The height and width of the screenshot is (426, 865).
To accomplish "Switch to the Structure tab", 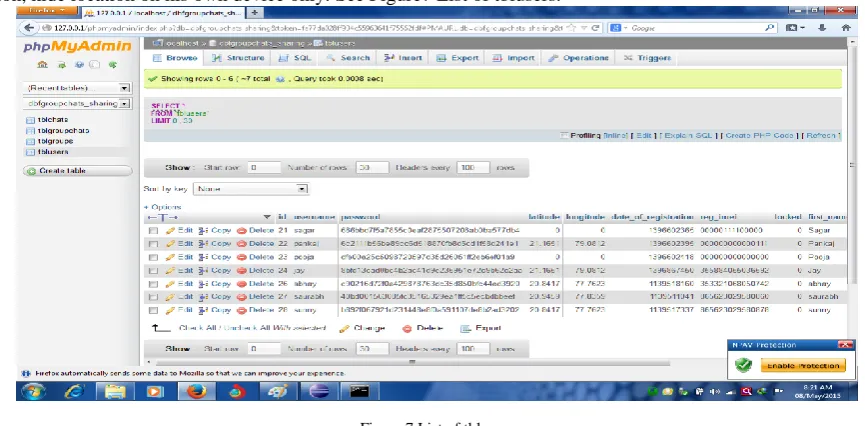I will pos(238,58).
